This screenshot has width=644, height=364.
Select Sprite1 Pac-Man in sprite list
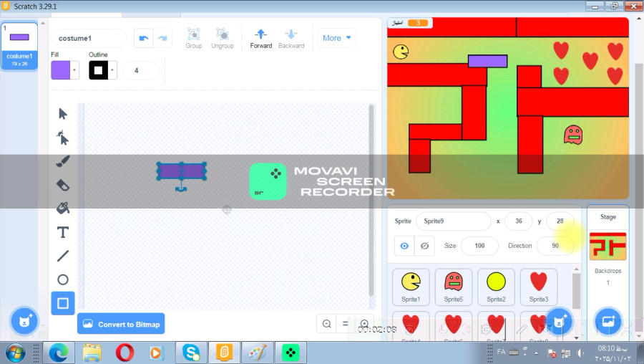point(411,287)
